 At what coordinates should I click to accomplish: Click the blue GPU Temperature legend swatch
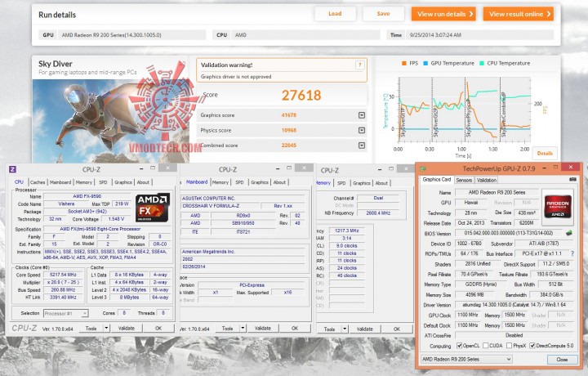425,64
